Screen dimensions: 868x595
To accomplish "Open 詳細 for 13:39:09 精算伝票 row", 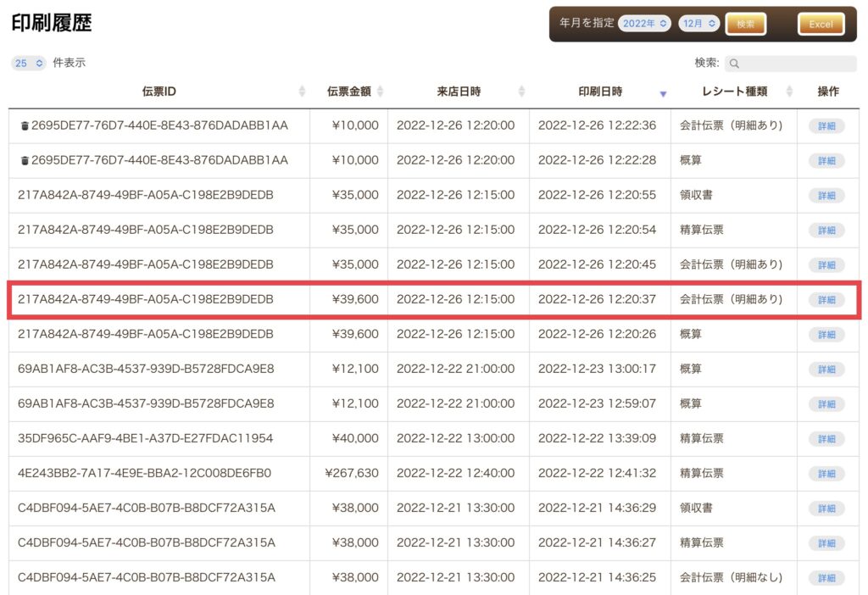I will tap(827, 440).
